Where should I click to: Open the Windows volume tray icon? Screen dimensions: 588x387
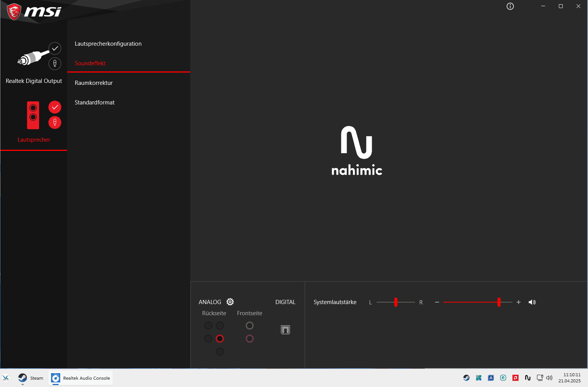(549, 378)
